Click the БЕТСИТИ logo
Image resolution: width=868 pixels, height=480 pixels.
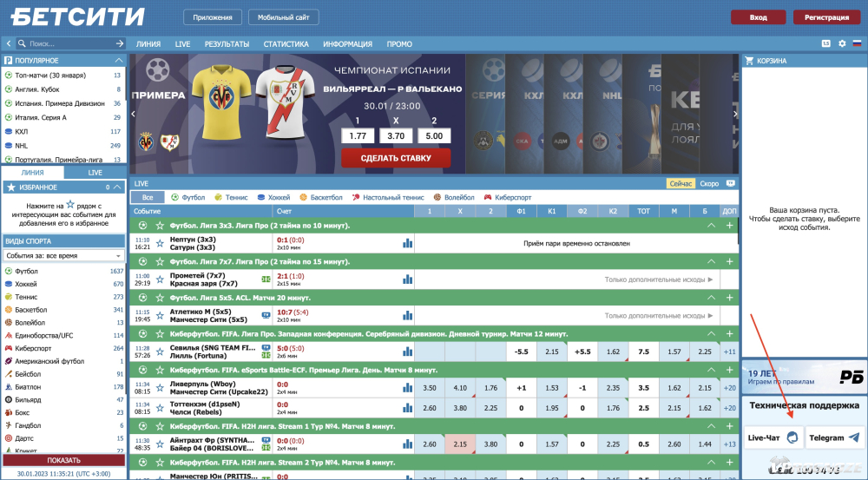(x=77, y=16)
